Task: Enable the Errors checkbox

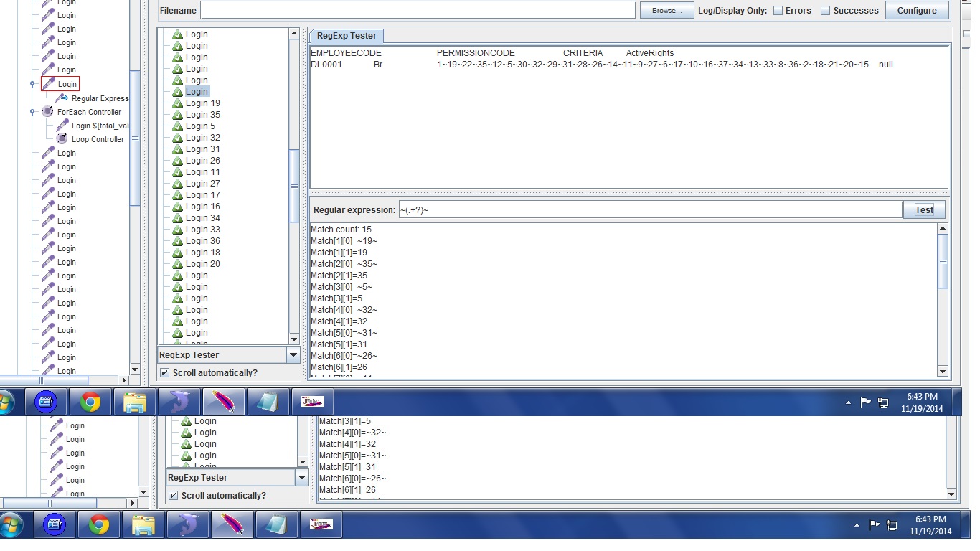Action: tap(778, 11)
